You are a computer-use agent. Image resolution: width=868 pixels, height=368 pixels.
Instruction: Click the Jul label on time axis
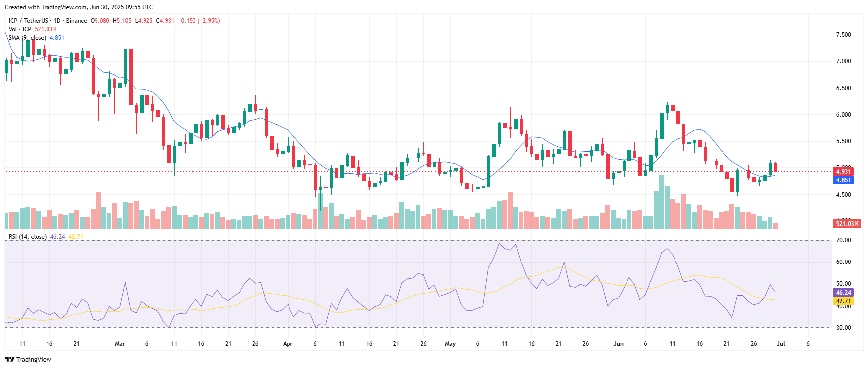pos(781,344)
